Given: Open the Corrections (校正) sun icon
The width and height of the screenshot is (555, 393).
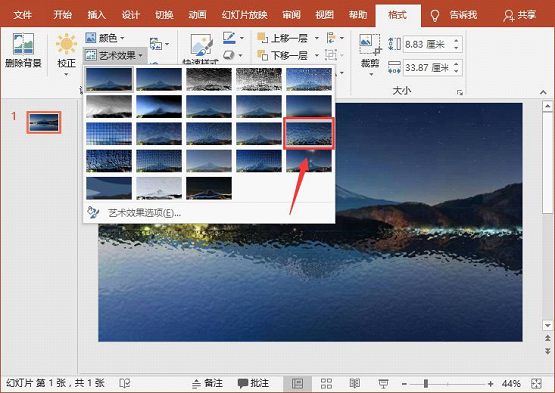Looking at the screenshot, I should (x=66, y=45).
